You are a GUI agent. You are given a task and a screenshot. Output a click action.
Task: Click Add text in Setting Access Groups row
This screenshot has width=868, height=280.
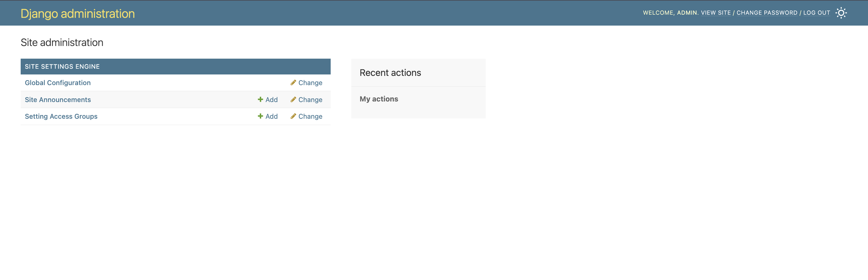point(271,116)
